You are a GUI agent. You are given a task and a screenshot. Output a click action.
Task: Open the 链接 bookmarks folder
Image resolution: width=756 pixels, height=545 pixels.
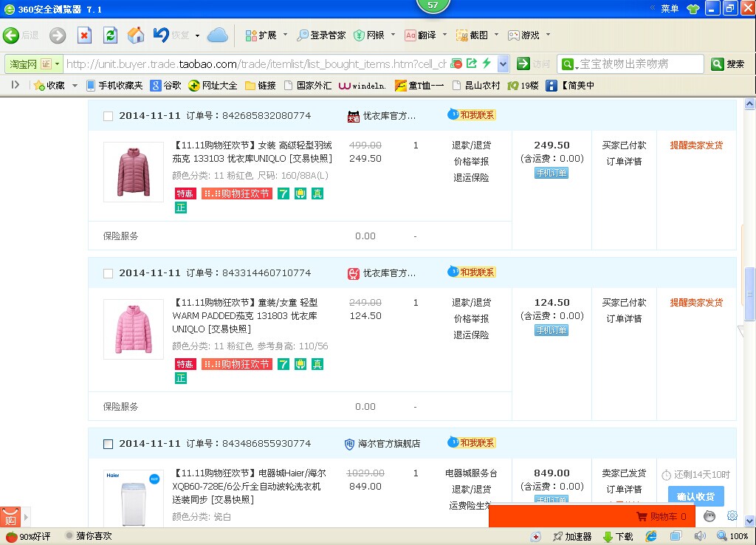tap(261, 86)
